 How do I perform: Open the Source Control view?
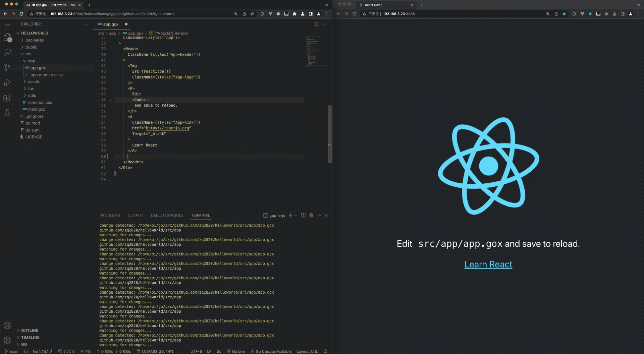pos(7,67)
